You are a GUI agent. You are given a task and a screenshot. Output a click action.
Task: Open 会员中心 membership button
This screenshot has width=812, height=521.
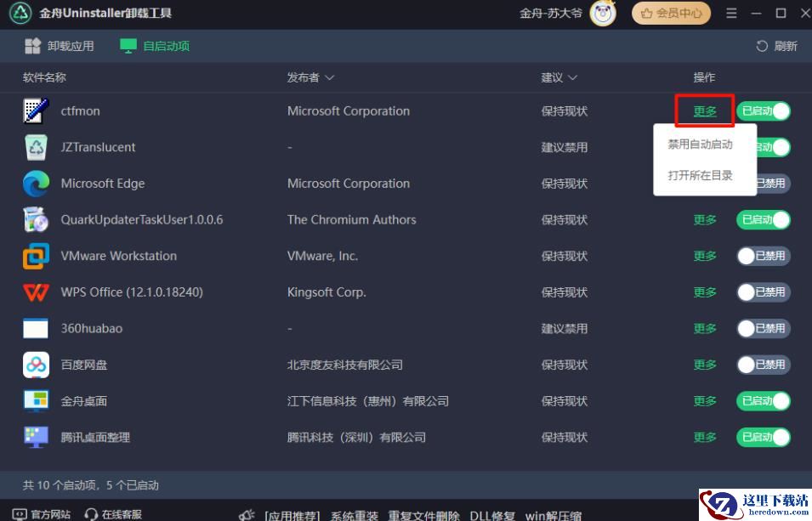[x=671, y=13]
